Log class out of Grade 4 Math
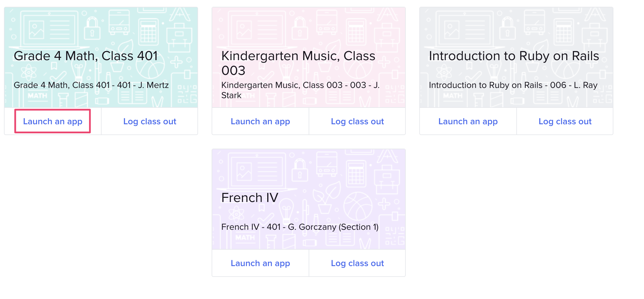644x299 pixels. point(150,121)
